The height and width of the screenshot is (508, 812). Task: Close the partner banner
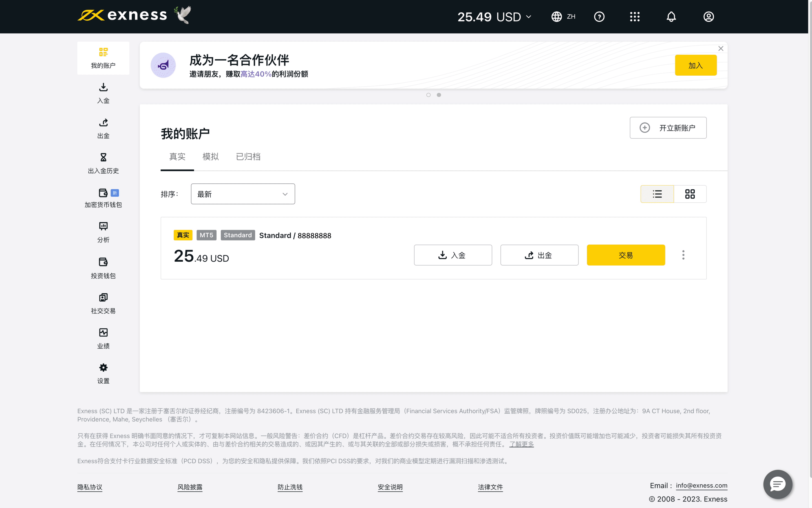720,49
